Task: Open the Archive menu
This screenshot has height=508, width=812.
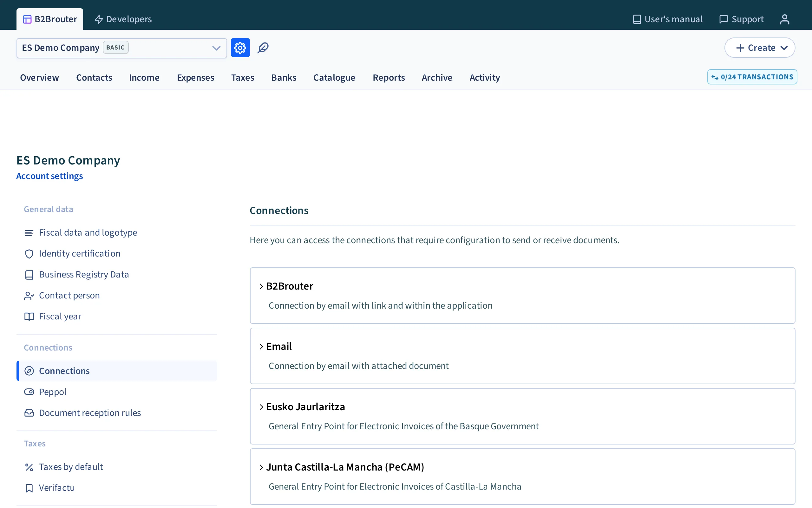Action: tap(437, 77)
